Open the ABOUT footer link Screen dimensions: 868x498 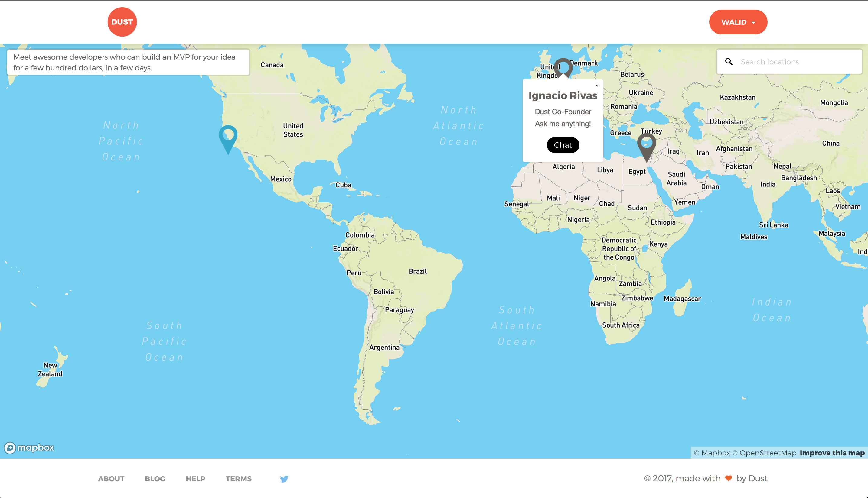tap(111, 479)
